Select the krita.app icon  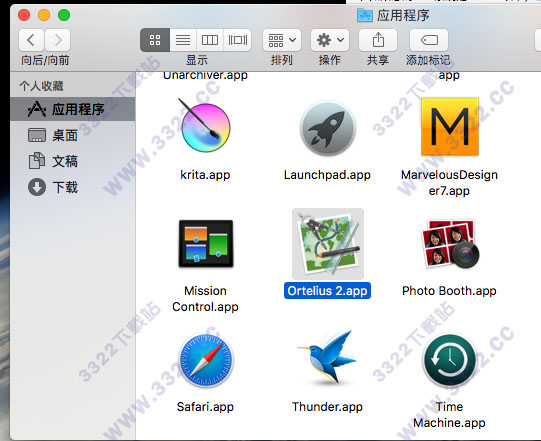[x=205, y=126]
